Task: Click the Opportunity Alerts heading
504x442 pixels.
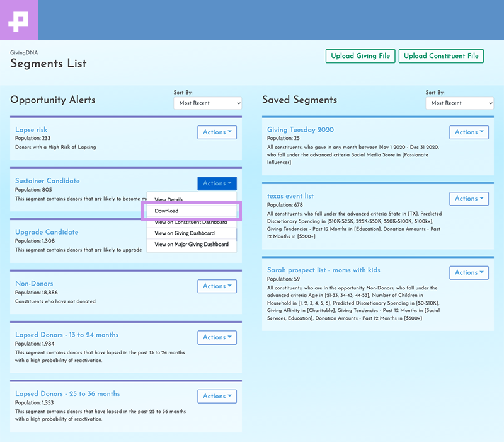Action: (53, 100)
